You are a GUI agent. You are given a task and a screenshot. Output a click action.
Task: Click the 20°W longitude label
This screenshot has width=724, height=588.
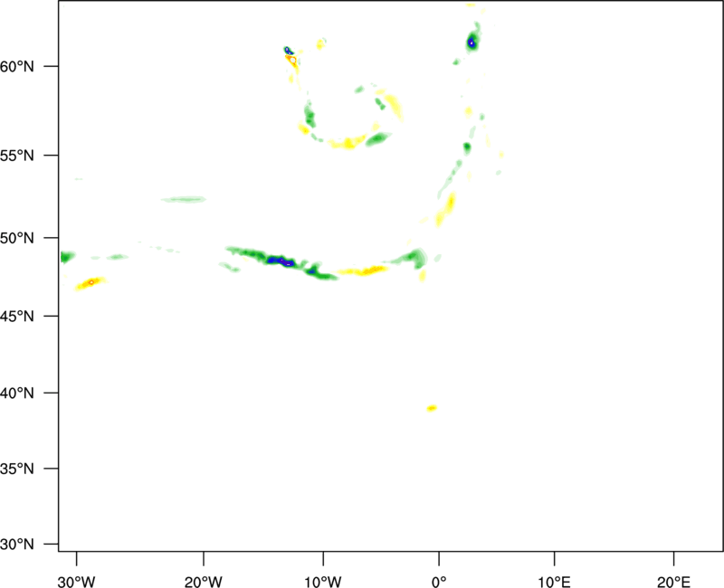point(203,582)
